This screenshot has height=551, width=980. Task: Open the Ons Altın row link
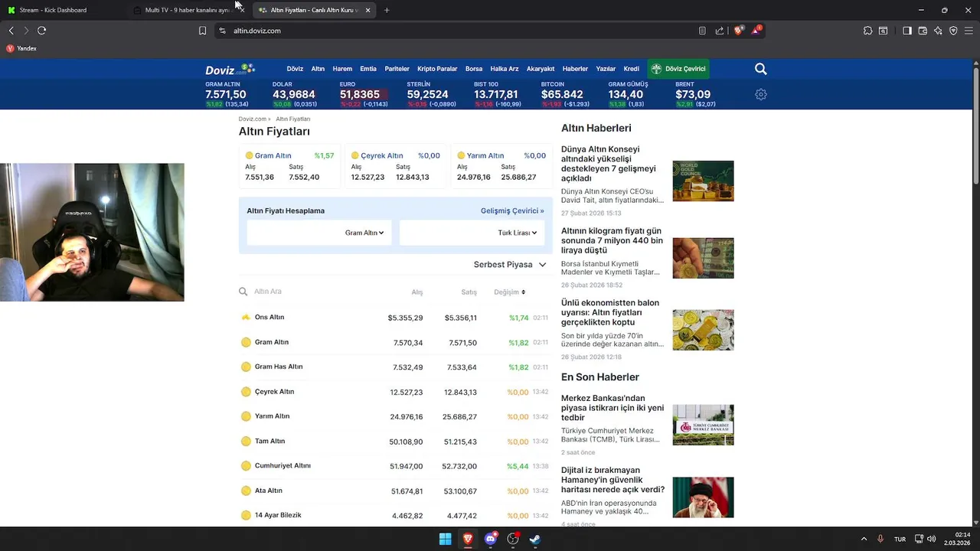coord(269,318)
